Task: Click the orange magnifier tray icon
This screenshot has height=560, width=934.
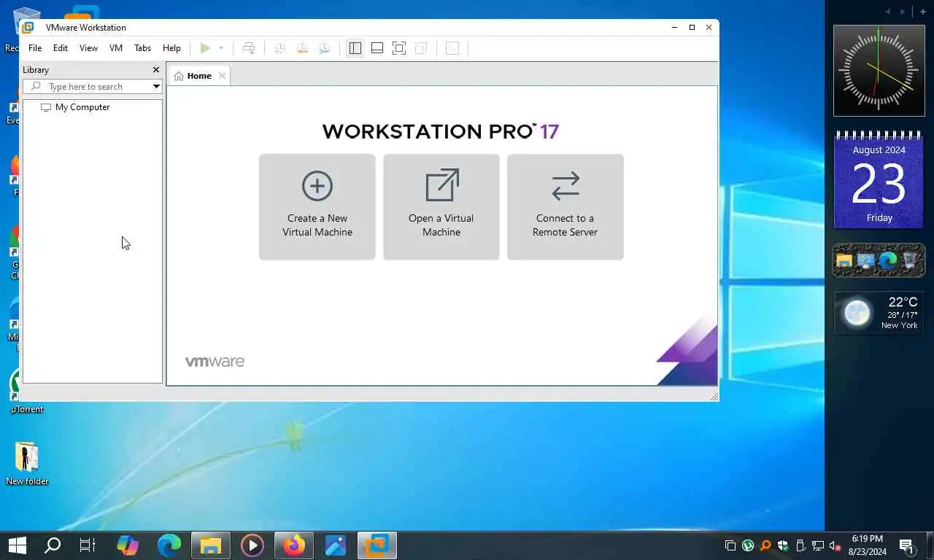Action: 765,545
